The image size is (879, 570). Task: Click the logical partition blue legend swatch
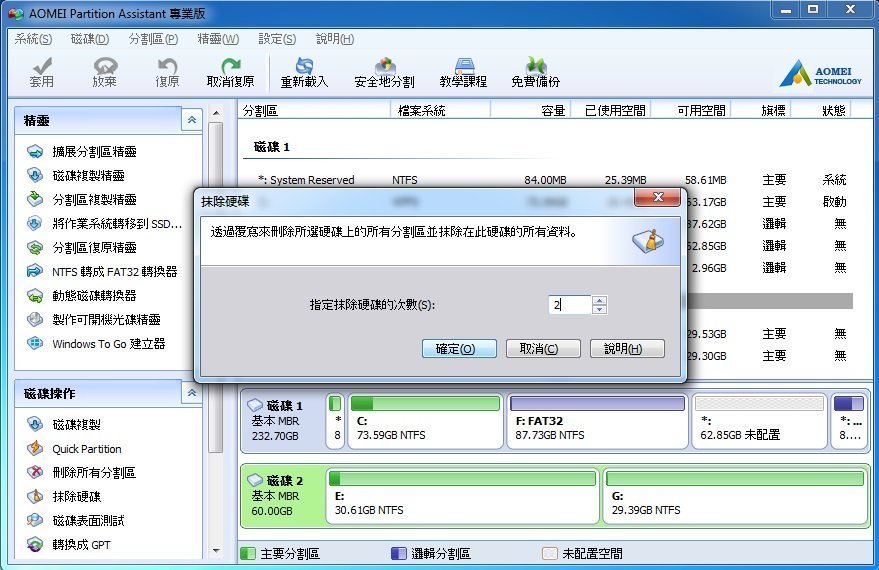tap(399, 554)
